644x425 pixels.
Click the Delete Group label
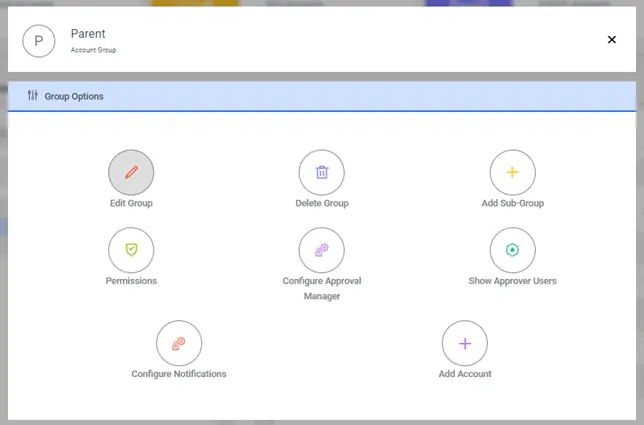coord(322,203)
